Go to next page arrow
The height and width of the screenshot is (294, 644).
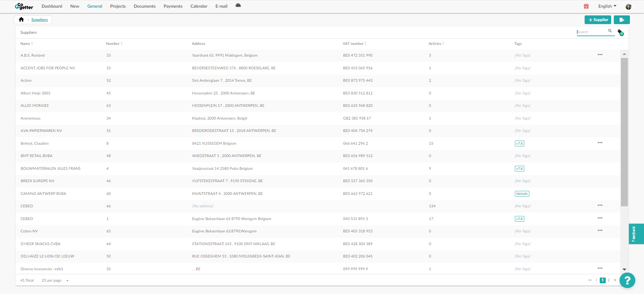pyautogui.click(x=615, y=280)
